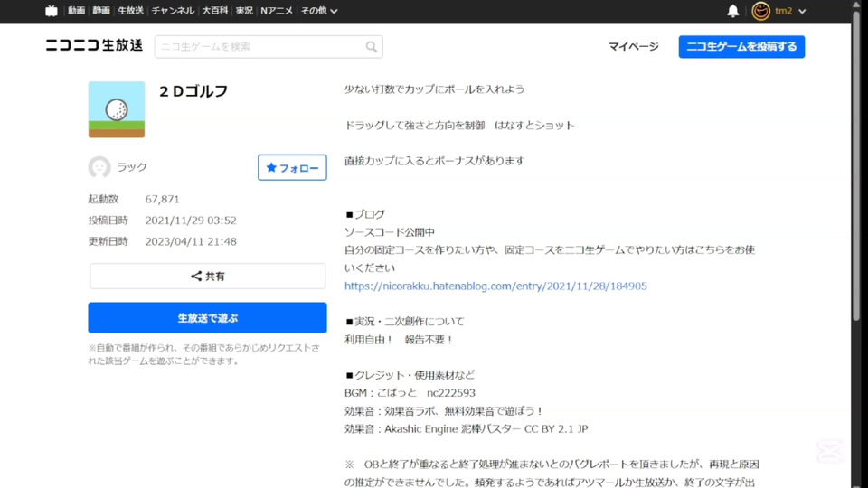Expand the その他 dropdown menu
The height and width of the screenshot is (488, 868).
click(319, 11)
